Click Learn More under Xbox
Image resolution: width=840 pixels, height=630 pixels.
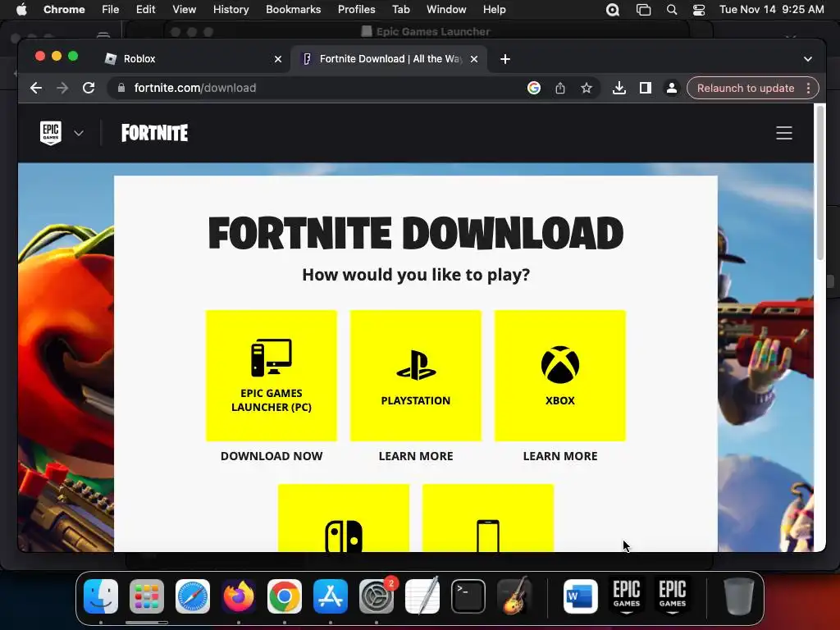click(x=559, y=456)
